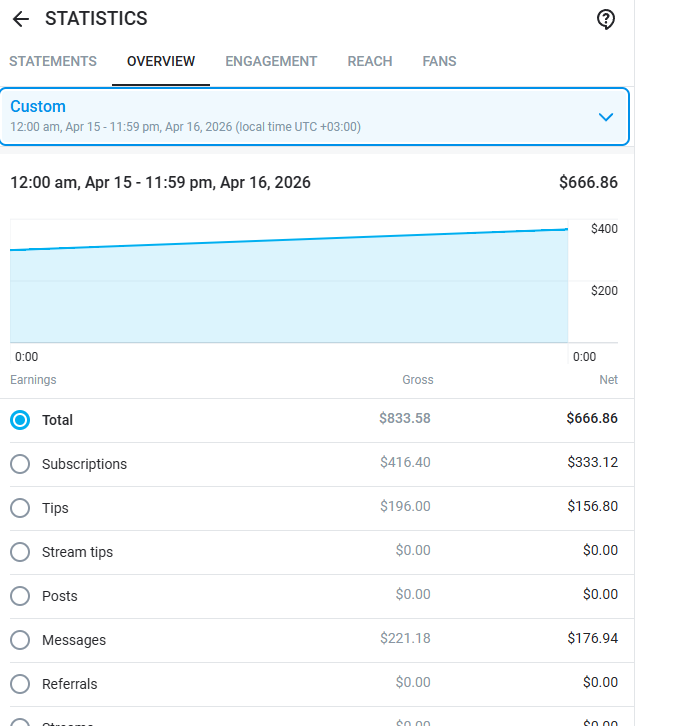The width and height of the screenshot is (678, 726).
Task: Go back using the arrow icon
Action: (21, 19)
